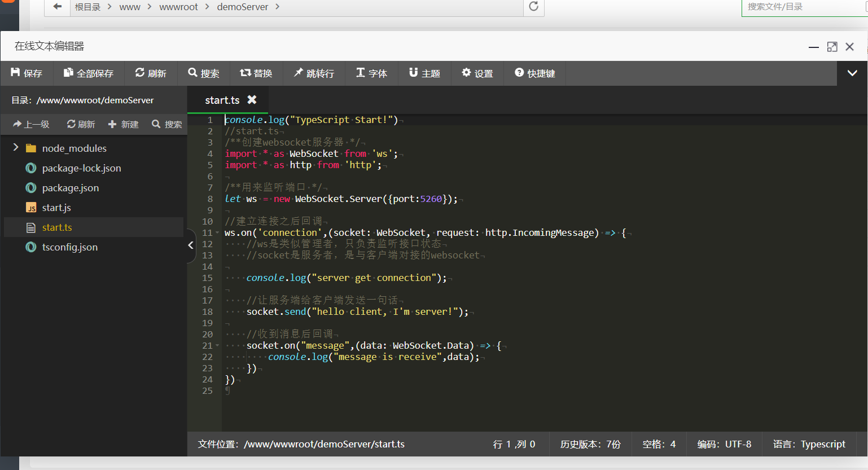Click the Save All (全部保存) icon
Viewport: 868px width, 470px height.
pos(68,73)
